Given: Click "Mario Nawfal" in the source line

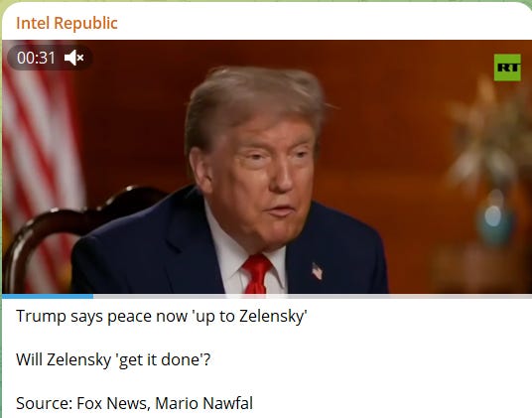Looking at the screenshot, I should click(x=203, y=403).
